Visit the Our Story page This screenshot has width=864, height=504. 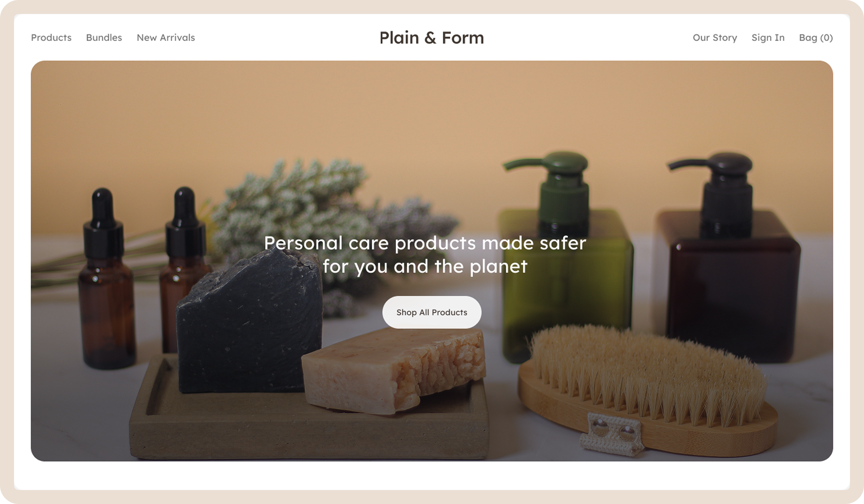[x=715, y=38]
